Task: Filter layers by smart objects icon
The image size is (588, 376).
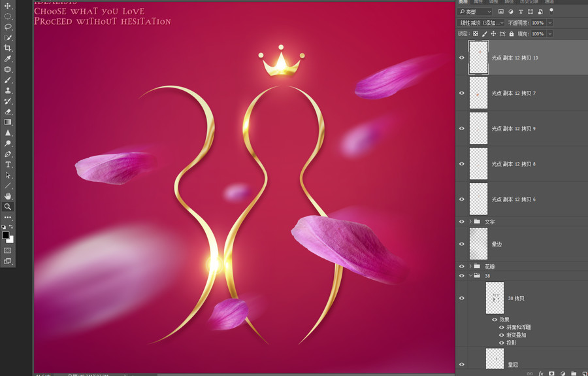Action: pyautogui.click(x=540, y=12)
